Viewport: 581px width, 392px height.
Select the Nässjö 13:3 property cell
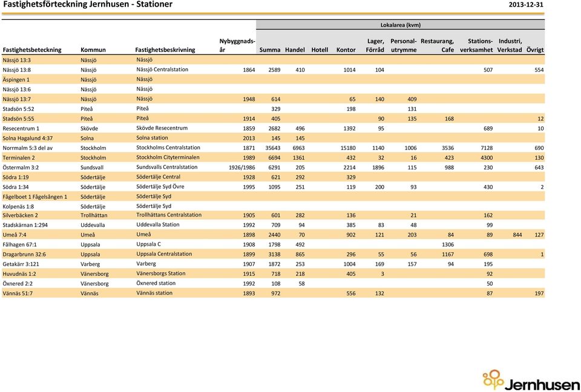pyautogui.click(x=17, y=60)
